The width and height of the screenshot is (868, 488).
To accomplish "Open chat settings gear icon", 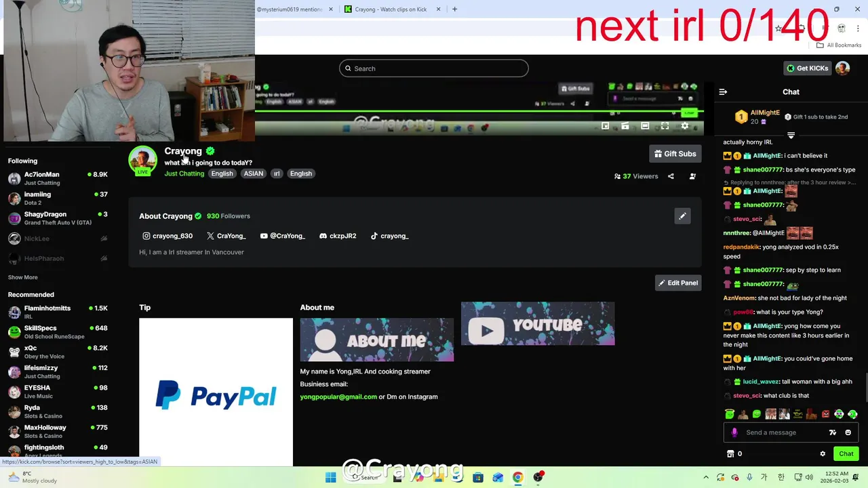I will (823, 454).
